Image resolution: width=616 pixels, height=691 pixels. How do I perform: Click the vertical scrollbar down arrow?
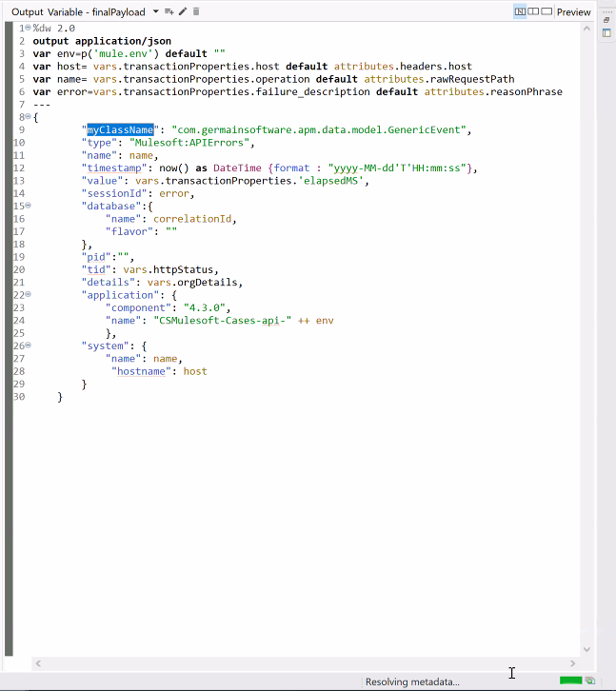pyautogui.click(x=586, y=647)
